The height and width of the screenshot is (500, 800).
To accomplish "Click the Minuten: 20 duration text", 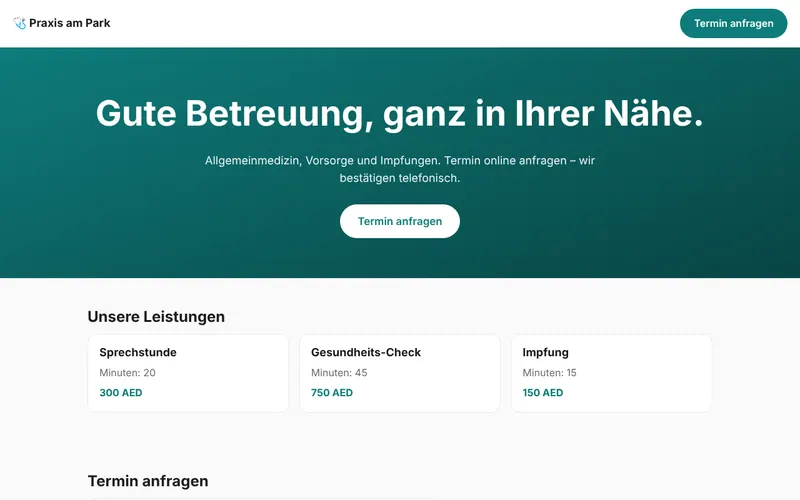I will click(x=128, y=372).
